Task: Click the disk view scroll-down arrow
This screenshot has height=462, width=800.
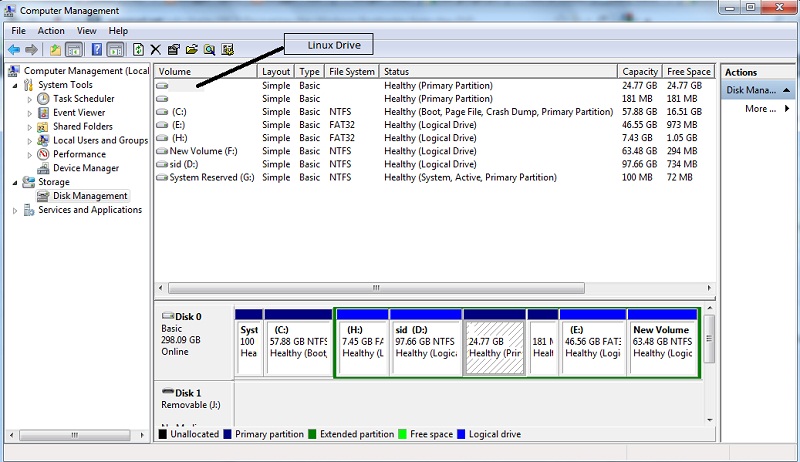Action: tap(709, 420)
